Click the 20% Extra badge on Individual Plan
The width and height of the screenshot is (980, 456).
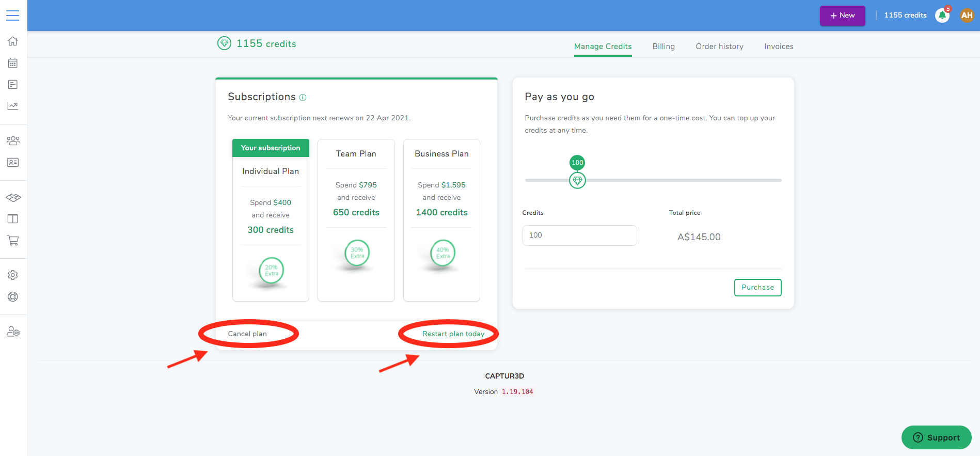pyautogui.click(x=272, y=270)
